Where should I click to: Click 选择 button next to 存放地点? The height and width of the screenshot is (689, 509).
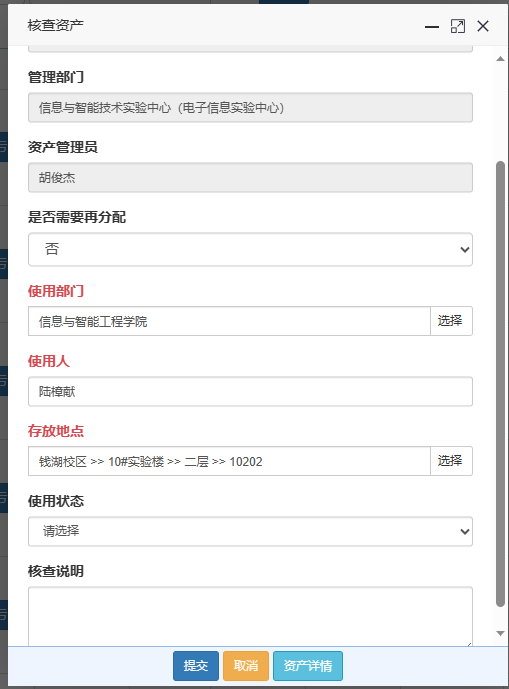(x=451, y=461)
